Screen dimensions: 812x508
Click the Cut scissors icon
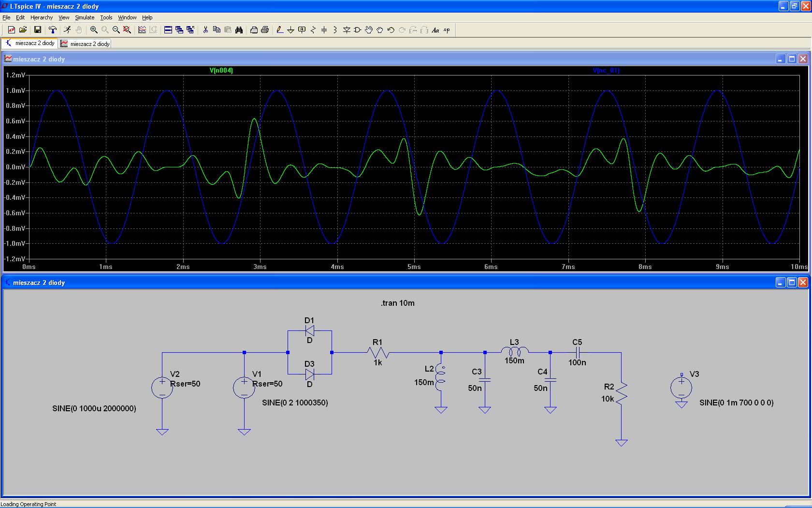[205, 30]
